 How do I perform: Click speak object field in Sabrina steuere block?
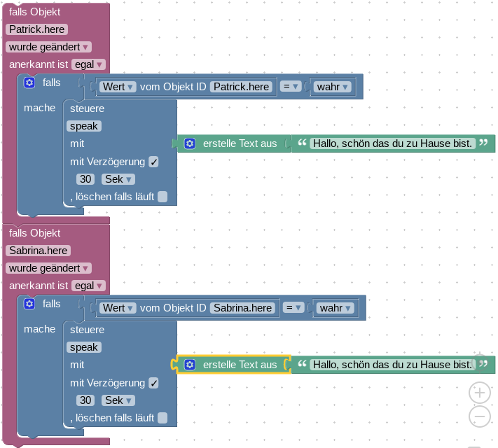click(84, 347)
